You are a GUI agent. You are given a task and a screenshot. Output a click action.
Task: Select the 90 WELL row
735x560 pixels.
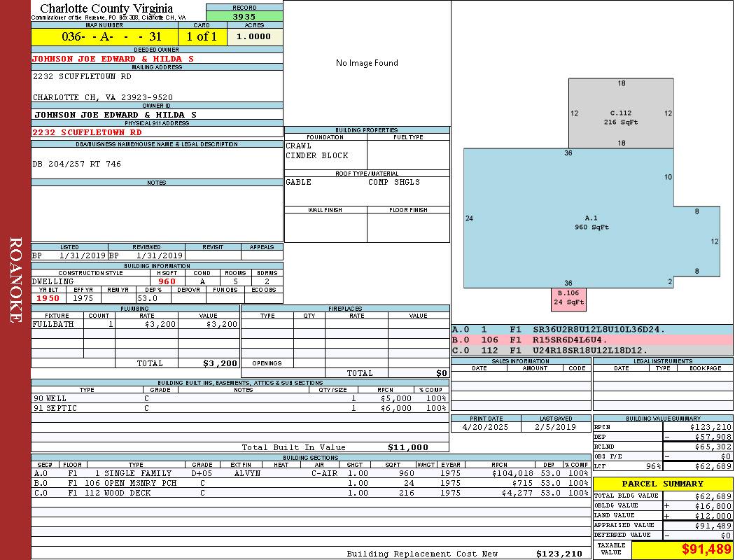point(239,399)
